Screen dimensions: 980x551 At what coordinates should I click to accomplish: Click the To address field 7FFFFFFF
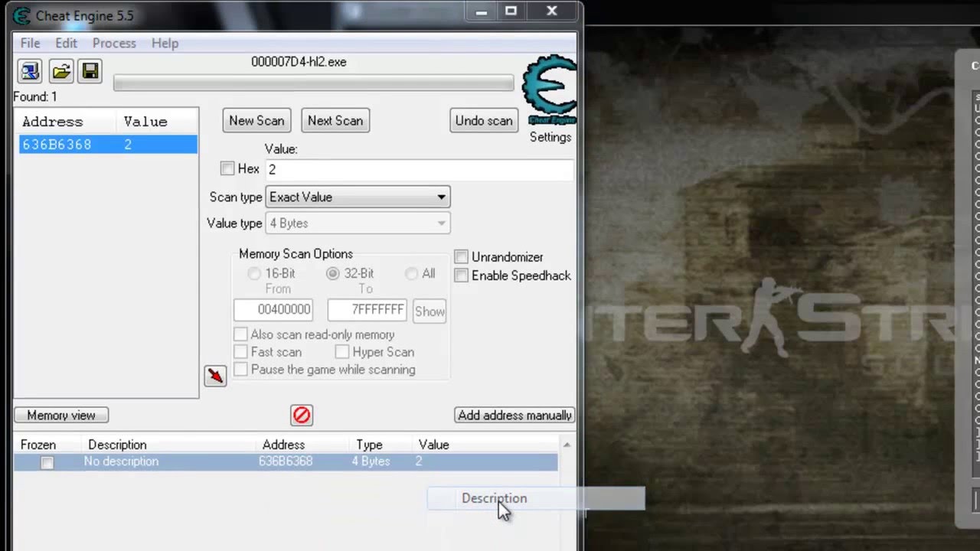pyautogui.click(x=367, y=310)
